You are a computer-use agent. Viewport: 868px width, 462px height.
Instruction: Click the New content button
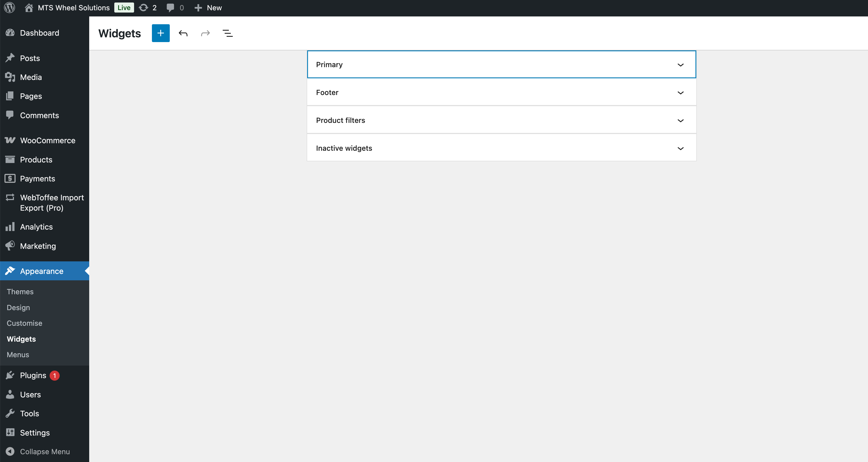coord(208,8)
